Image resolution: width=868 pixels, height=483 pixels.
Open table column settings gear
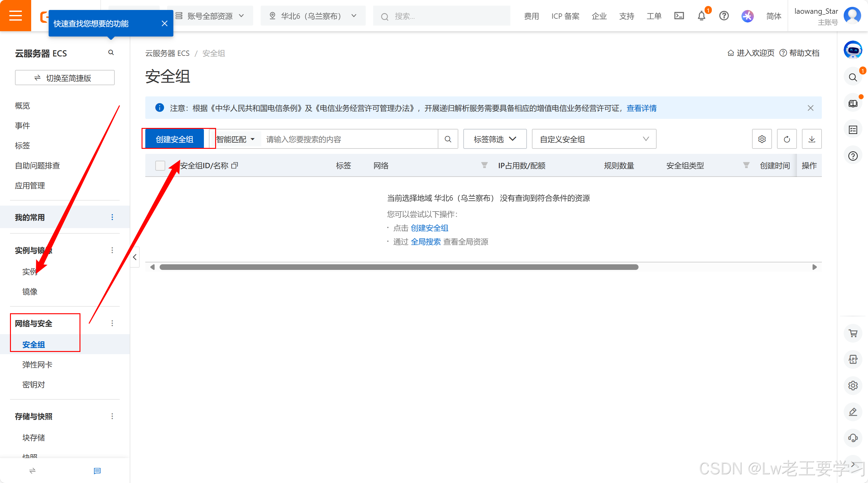[x=762, y=139]
